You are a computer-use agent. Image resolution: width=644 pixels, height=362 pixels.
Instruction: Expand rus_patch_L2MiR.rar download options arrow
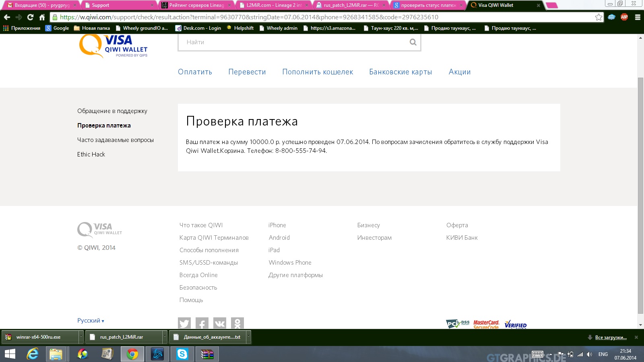[x=165, y=337]
